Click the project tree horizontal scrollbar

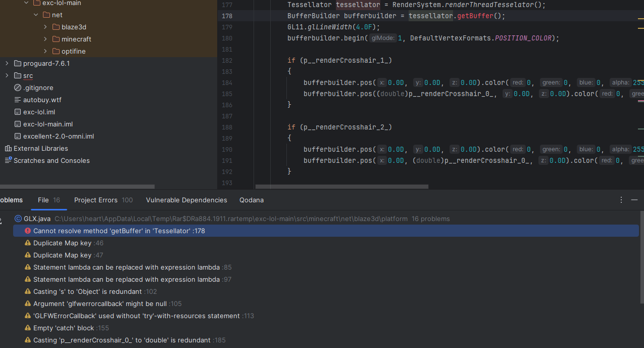pyautogui.click(x=77, y=187)
